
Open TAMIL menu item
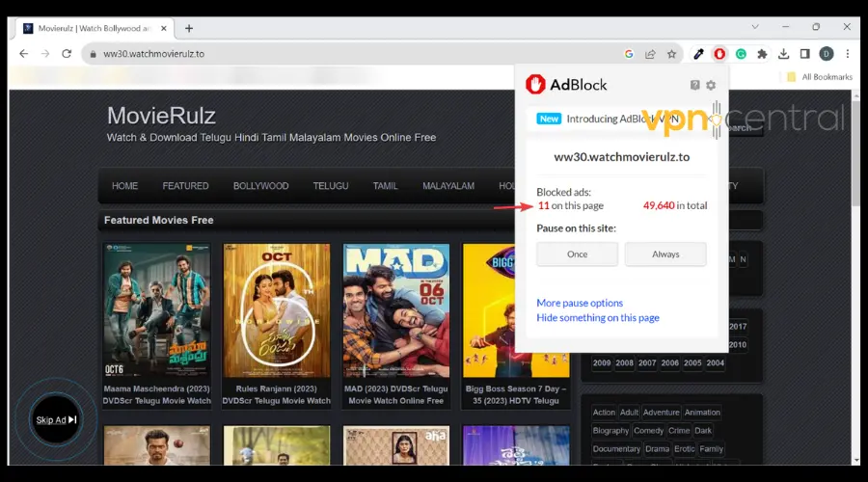[x=385, y=186]
